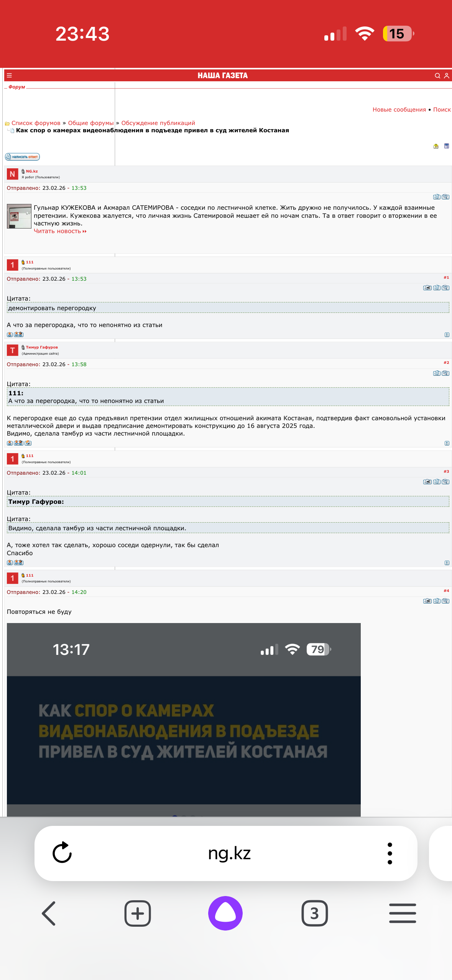The image size is (452, 980).
Task: Reload the page with the refresh icon
Action: tap(62, 853)
